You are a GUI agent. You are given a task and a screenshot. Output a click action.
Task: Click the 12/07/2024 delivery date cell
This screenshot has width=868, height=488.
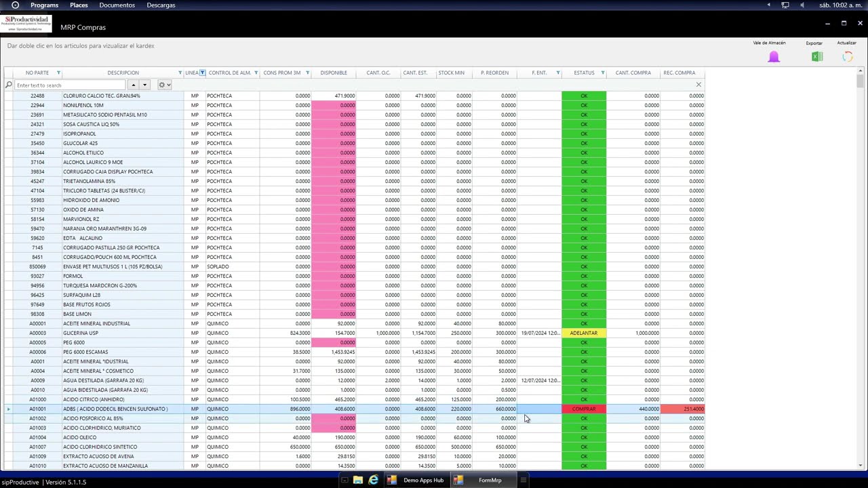(539, 380)
